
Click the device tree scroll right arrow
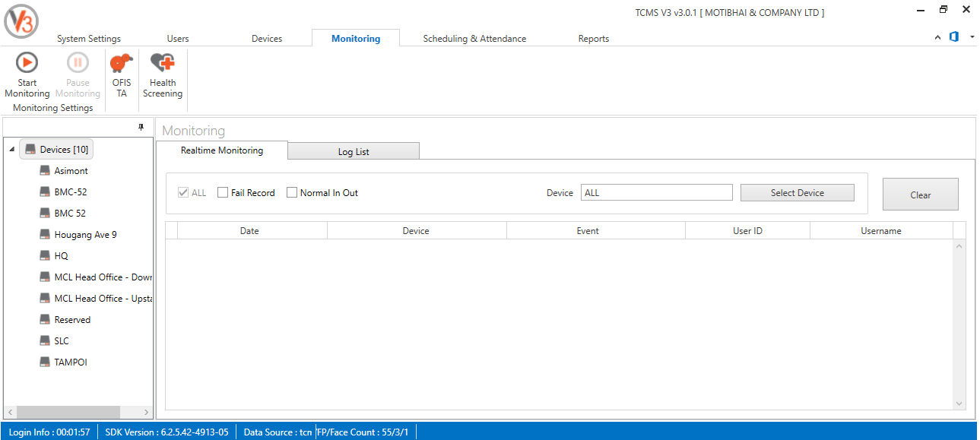pos(147,412)
